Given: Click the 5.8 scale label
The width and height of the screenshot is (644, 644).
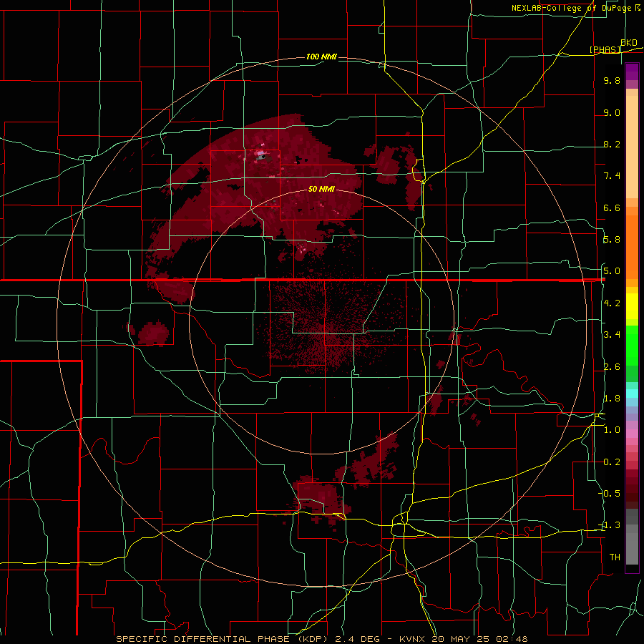Looking at the screenshot, I should click(612, 239).
